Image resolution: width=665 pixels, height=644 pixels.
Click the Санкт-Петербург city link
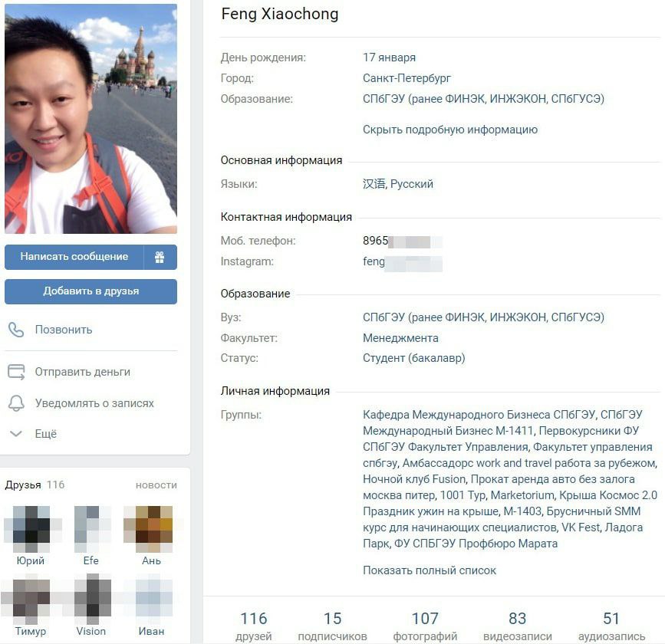tap(407, 78)
